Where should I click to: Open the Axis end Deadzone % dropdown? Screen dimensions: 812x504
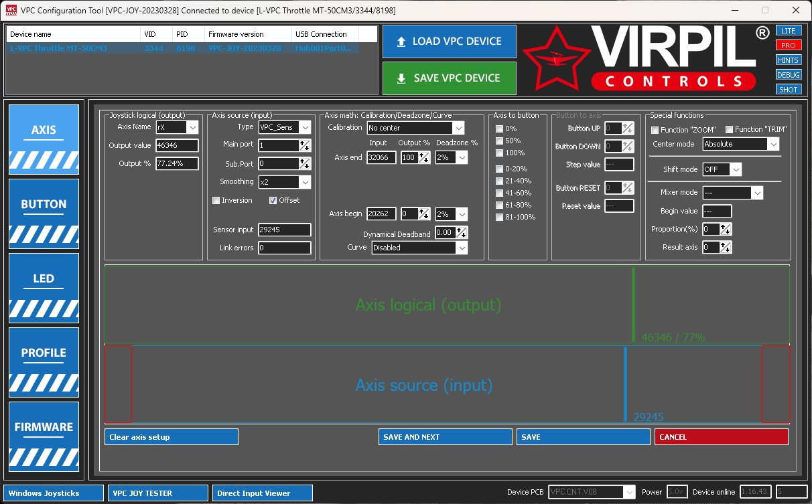(x=451, y=157)
